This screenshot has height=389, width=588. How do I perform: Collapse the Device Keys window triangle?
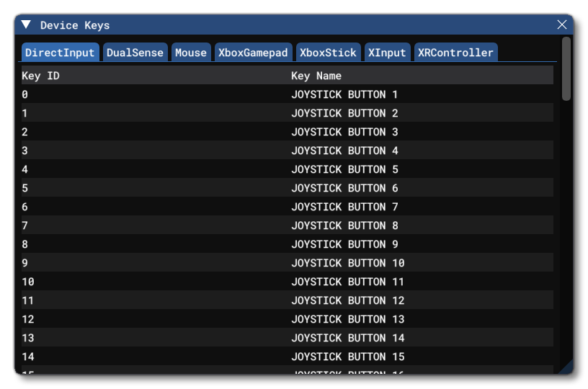click(x=26, y=24)
